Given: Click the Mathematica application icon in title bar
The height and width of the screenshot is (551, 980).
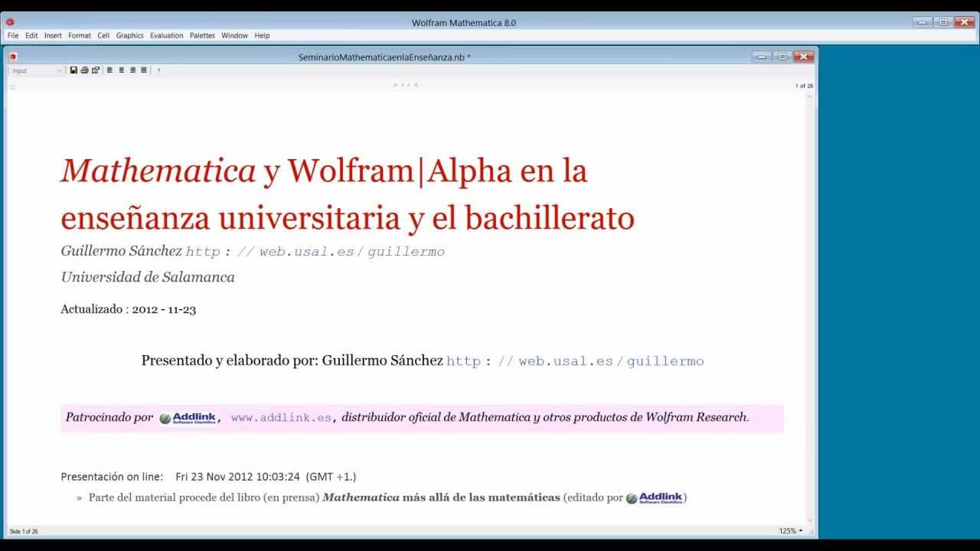Looking at the screenshot, I should 10,22.
